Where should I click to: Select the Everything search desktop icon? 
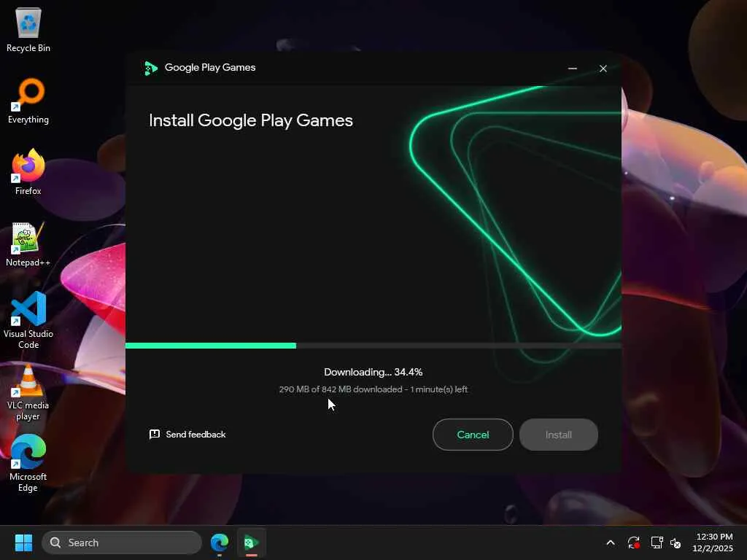(28, 101)
